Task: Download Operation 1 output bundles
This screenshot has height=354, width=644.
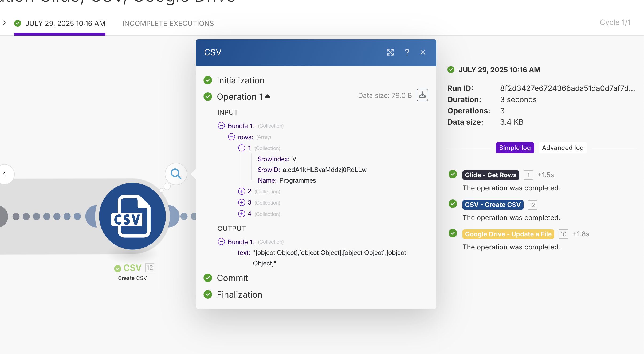Action: (x=422, y=95)
